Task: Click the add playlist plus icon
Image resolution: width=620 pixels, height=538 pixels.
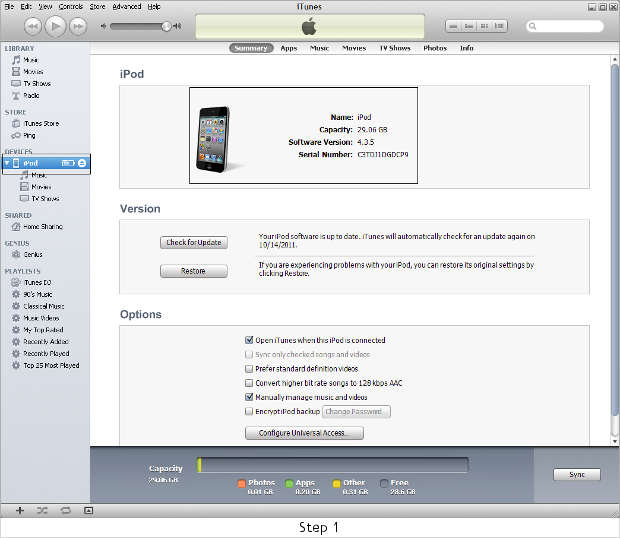Action: point(20,510)
